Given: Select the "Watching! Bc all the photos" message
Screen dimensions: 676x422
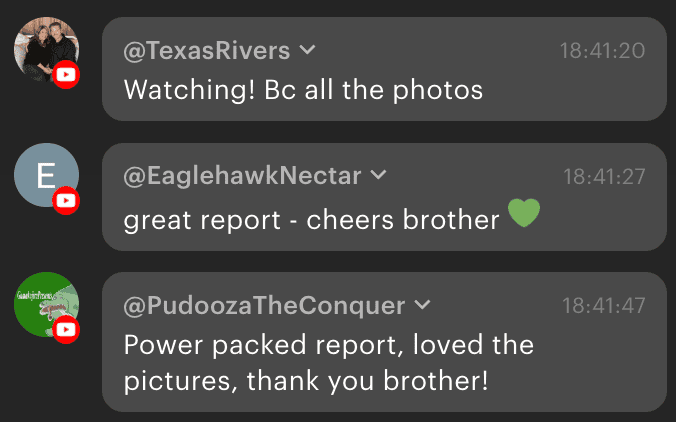Looking at the screenshot, I should click(303, 90).
